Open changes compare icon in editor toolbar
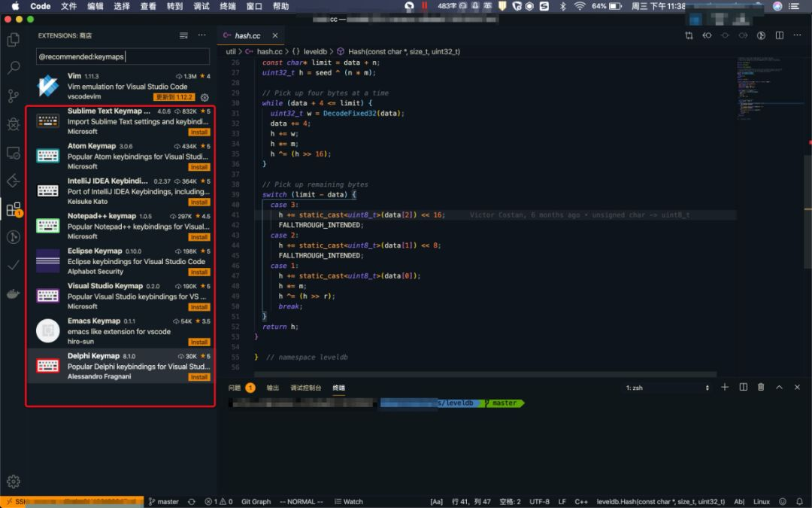Screen dimensions: 812x508 [x=689, y=35]
